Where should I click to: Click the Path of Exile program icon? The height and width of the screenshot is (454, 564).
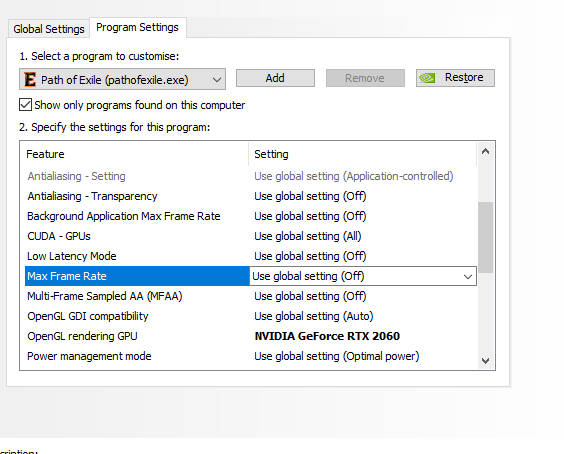(30, 80)
